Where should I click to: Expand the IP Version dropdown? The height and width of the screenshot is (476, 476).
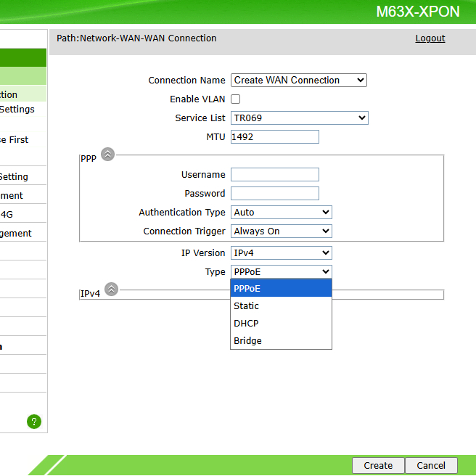coord(281,253)
